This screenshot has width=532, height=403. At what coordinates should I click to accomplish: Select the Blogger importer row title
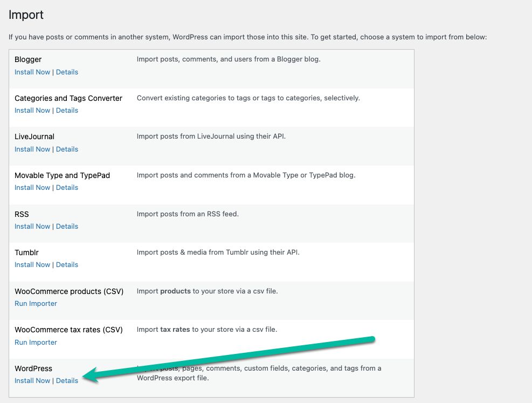(28, 59)
